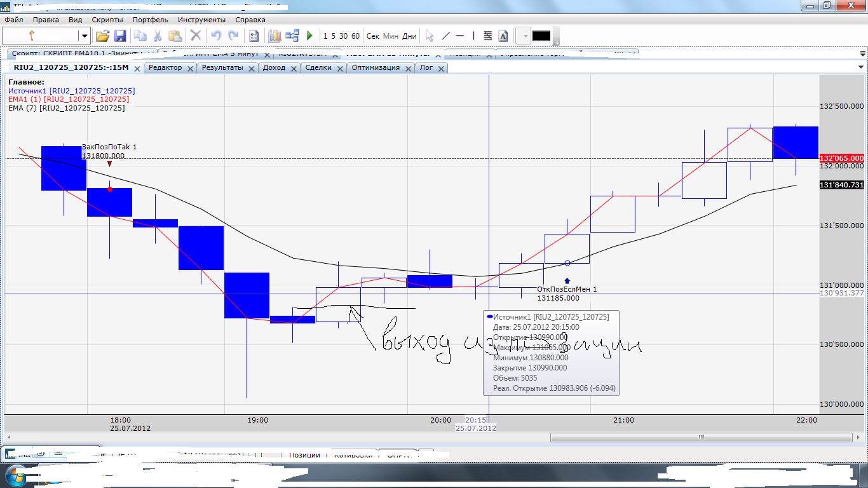Toggle the Сек (seconds) interval
This screenshot has width=868, height=488.
point(373,36)
